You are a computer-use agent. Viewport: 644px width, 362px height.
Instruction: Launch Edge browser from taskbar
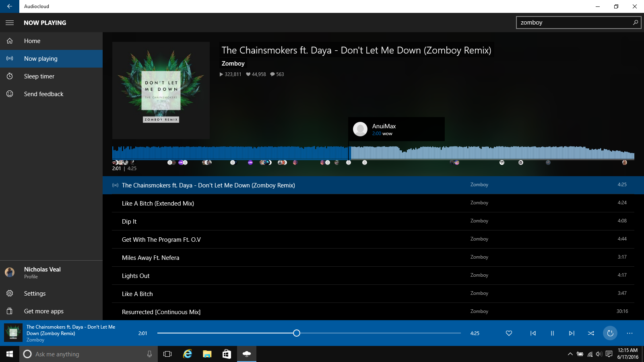(x=188, y=354)
